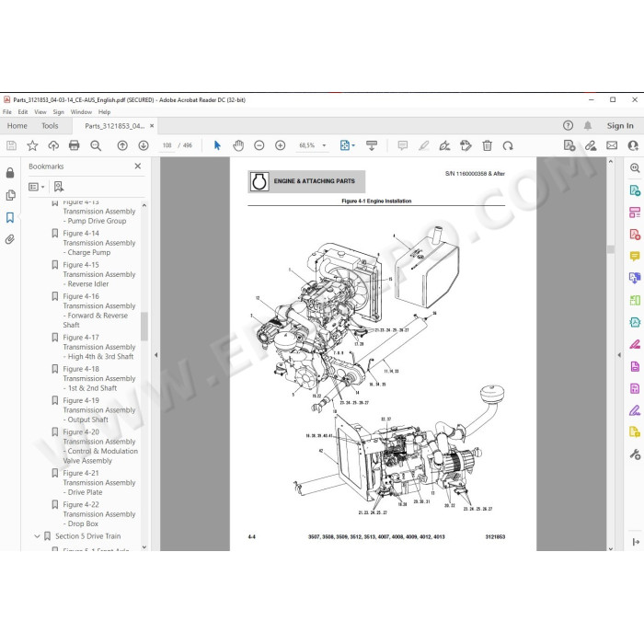Open bookmark Figure 4-16 Forward & Reverse Shaft

tap(99, 311)
